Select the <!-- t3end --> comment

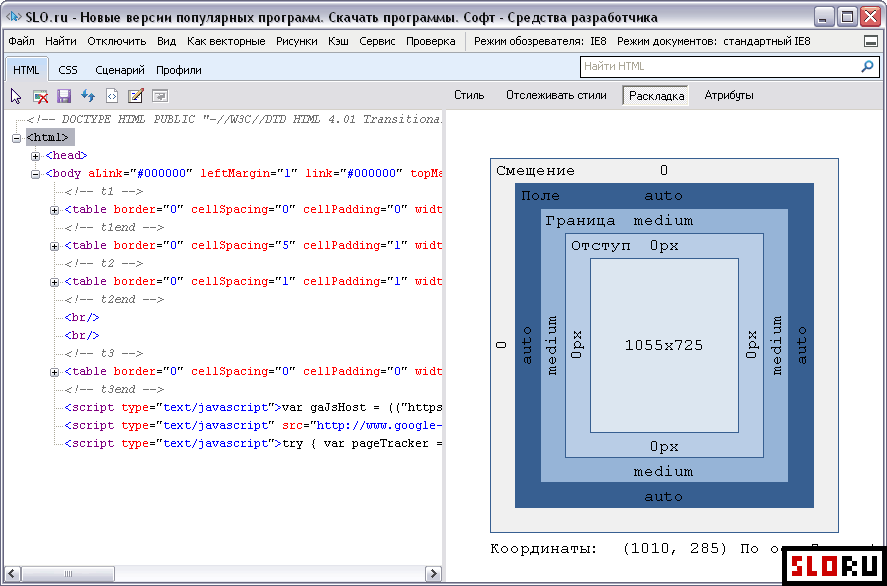click(x=114, y=390)
